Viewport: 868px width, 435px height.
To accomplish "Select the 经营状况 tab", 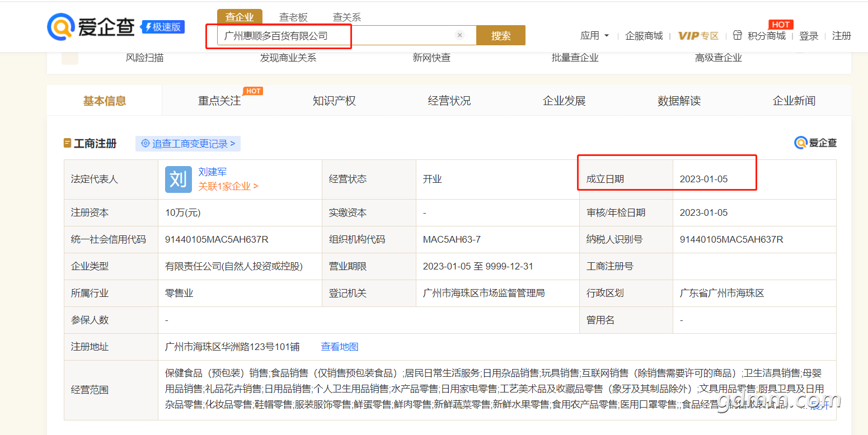I will coord(449,101).
